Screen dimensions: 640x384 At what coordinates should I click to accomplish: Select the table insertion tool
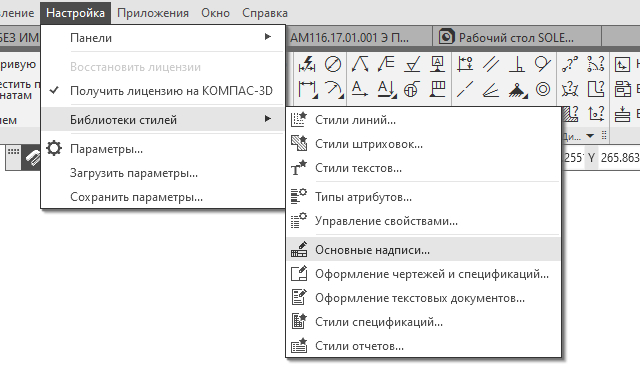pyautogui.click(x=438, y=89)
